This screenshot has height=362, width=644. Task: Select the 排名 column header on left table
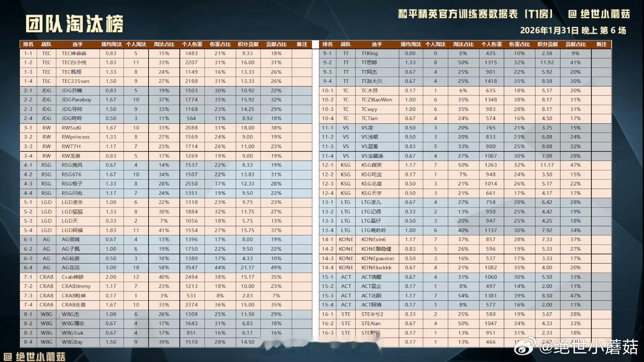coord(29,44)
